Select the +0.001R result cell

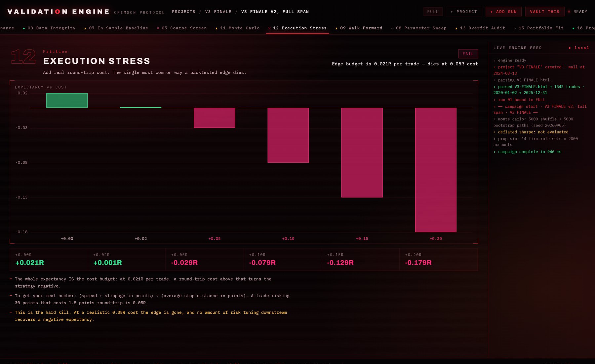tap(127, 259)
